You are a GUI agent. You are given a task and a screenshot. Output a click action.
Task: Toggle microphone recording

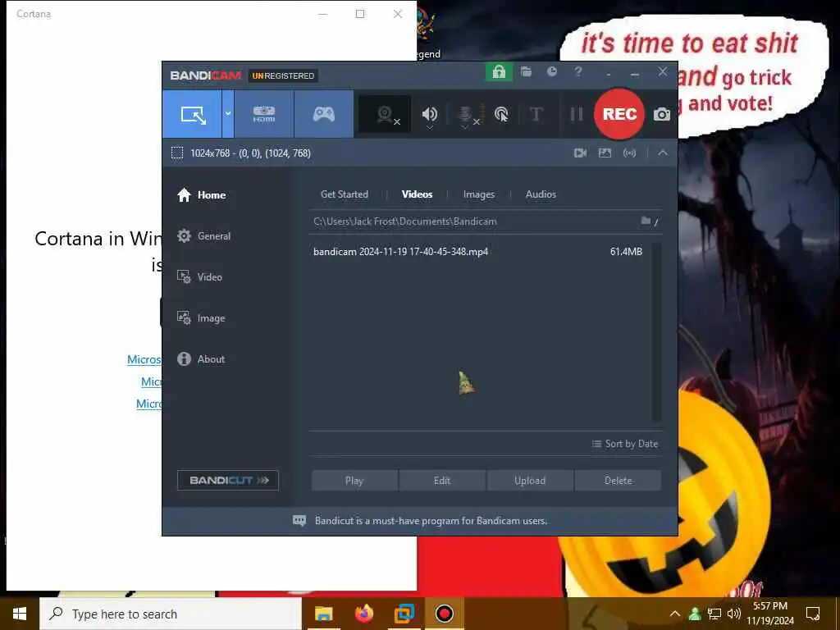[x=468, y=115]
